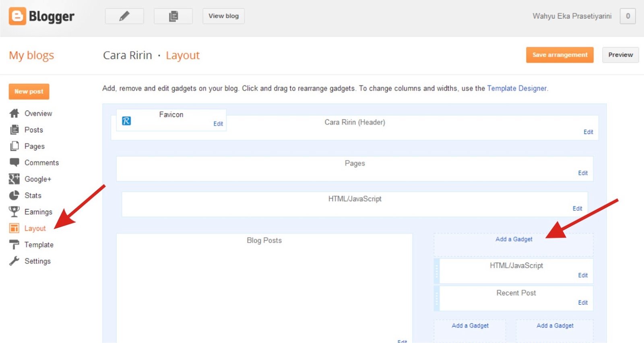Click the Posts document icon

pos(14,130)
